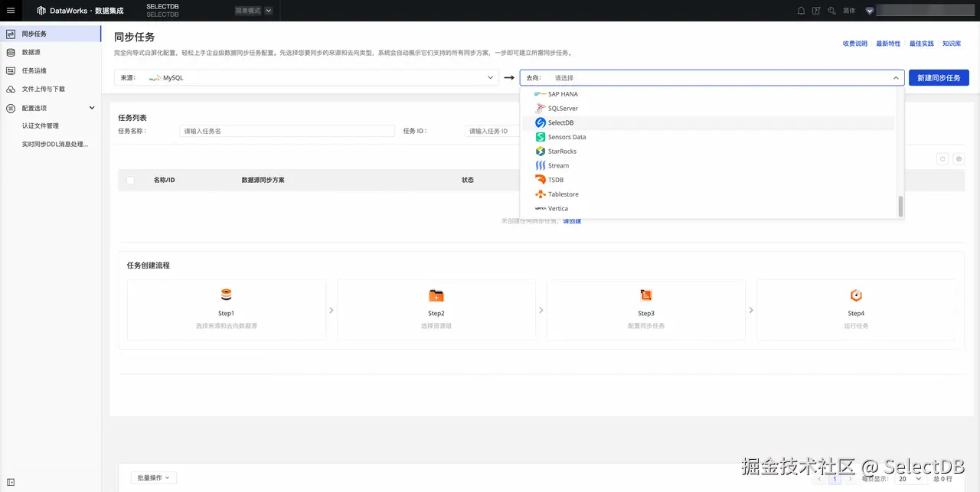Click the SQLServer logo icon
This screenshot has height=492, width=980.
[x=541, y=109]
